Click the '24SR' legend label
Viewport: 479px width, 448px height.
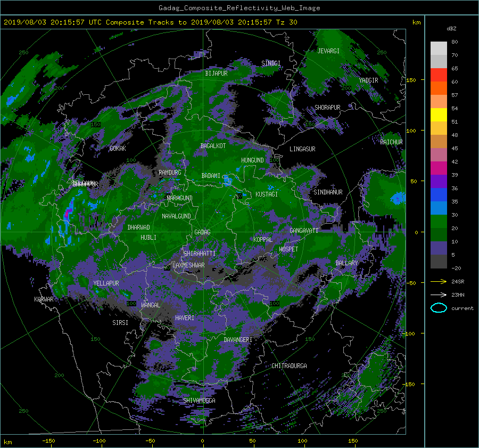[x=458, y=282]
